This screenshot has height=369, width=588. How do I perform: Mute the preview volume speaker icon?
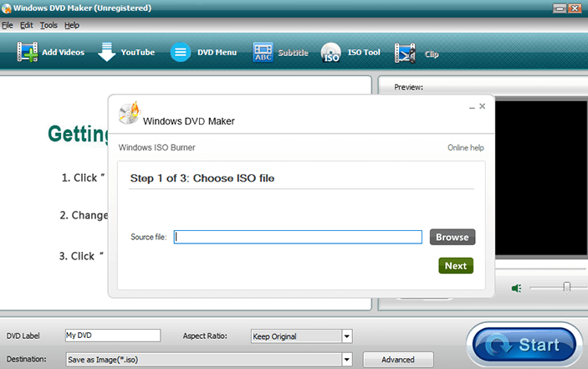click(x=517, y=288)
